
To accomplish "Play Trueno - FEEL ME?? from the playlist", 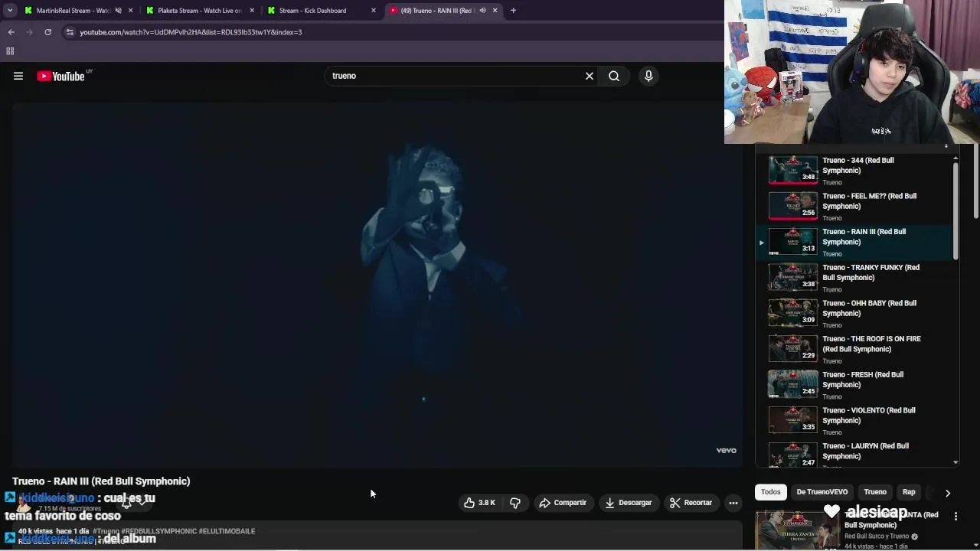I will [854, 206].
